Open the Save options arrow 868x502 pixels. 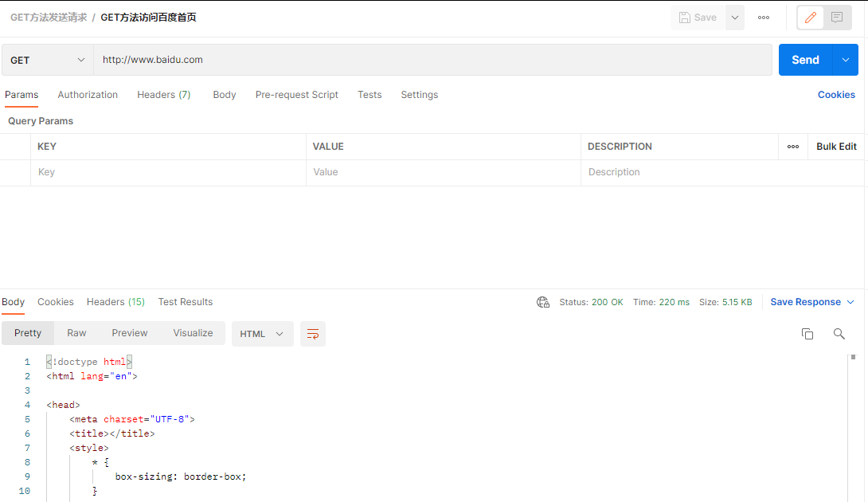[x=734, y=18]
